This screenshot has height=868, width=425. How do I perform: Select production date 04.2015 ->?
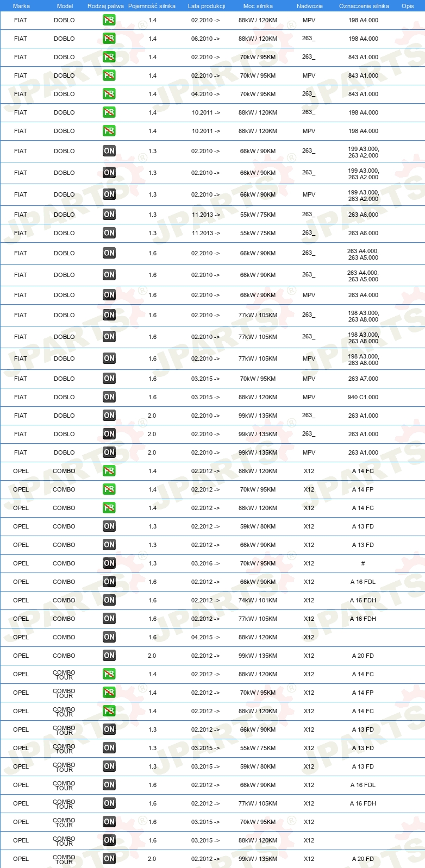(x=205, y=637)
